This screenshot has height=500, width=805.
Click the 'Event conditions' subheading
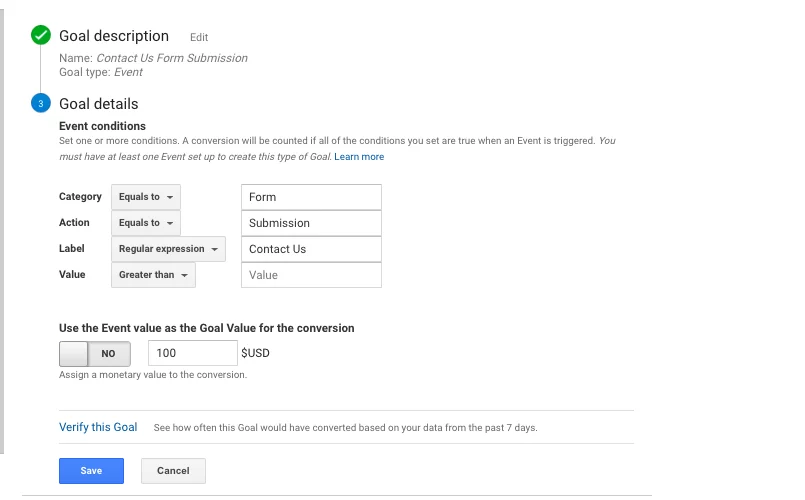(x=102, y=126)
